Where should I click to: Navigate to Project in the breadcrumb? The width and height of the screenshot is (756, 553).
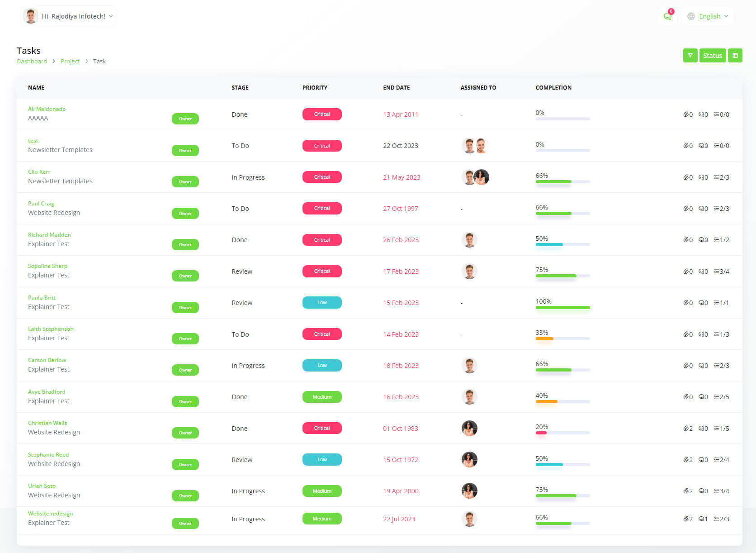tap(70, 61)
